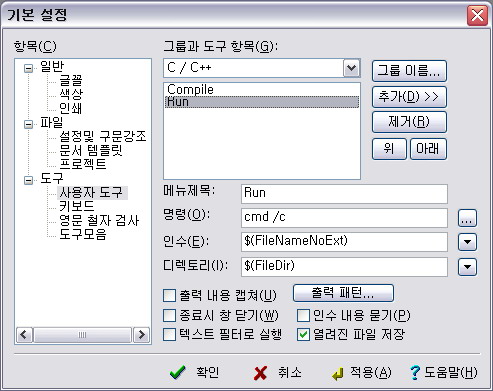This screenshot has width=493, height=391.
Task: Open the 출력 패턴... dialog
Action: coord(343,293)
